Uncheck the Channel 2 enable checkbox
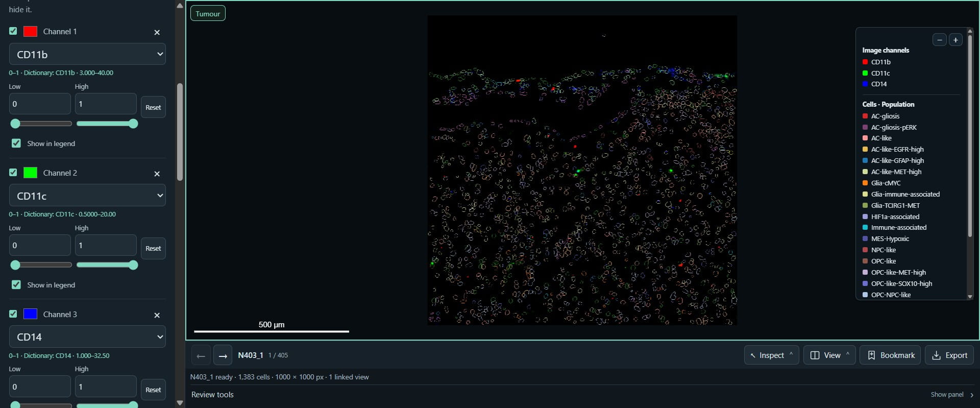This screenshot has height=408, width=980. coord(13,173)
